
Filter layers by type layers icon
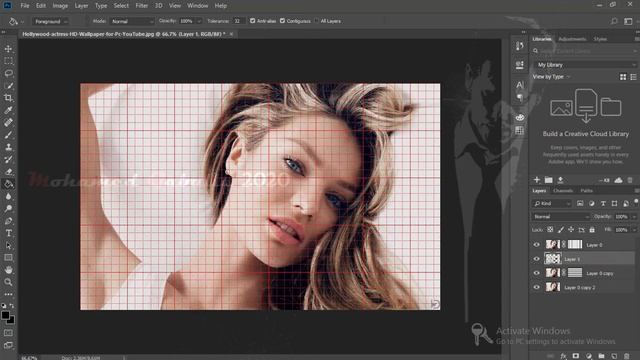pos(603,203)
